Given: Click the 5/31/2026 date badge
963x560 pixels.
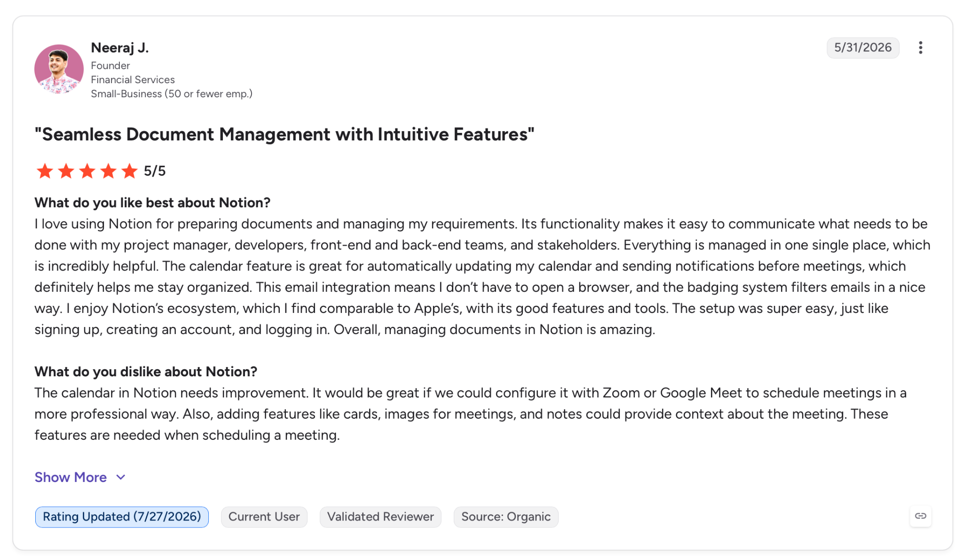Looking at the screenshot, I should (863, 47).
